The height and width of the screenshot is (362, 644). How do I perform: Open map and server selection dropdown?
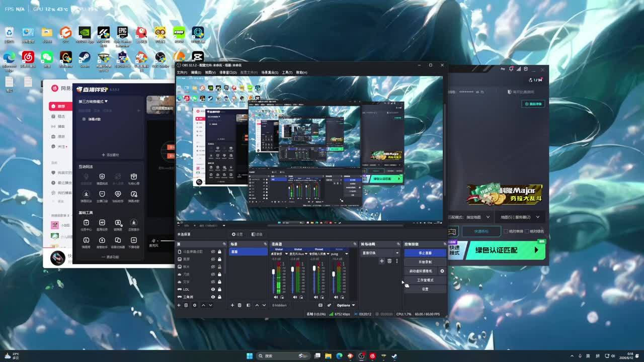[520, 217]
